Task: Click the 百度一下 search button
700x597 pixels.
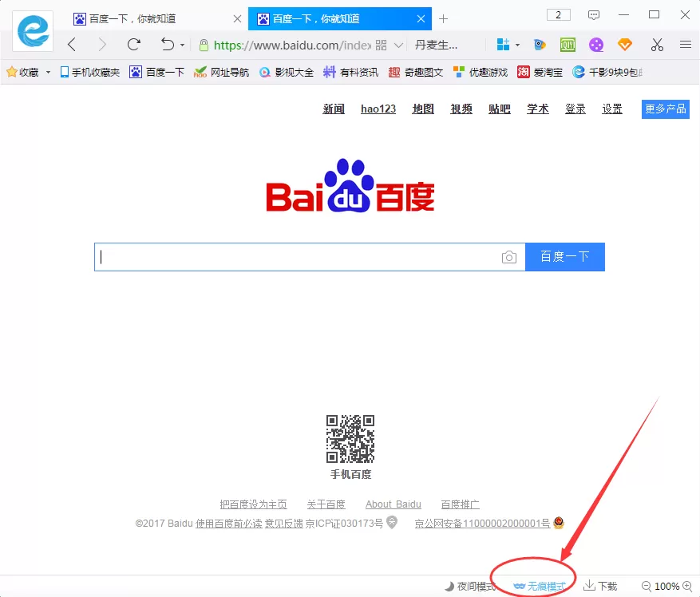Action: pos(565,257)
